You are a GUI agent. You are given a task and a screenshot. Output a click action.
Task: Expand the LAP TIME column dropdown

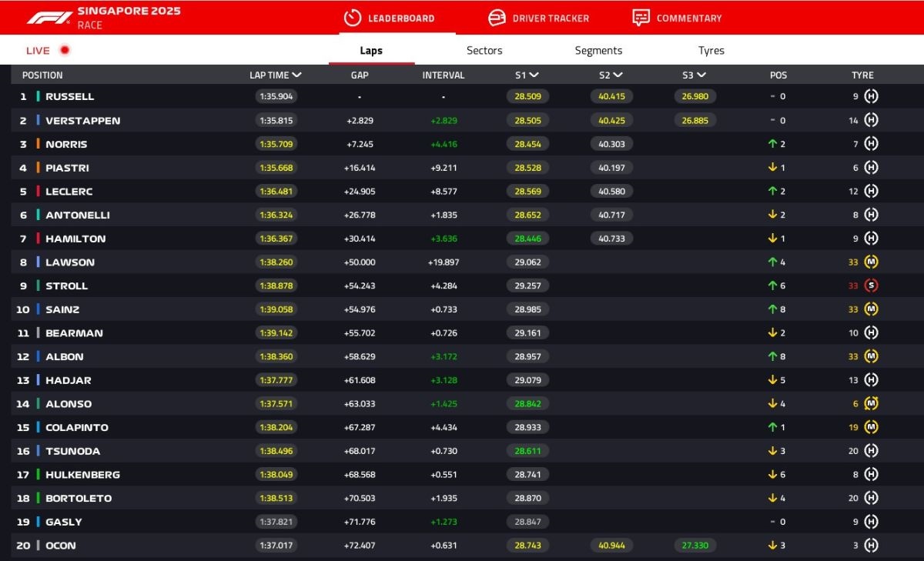[296, 75]
